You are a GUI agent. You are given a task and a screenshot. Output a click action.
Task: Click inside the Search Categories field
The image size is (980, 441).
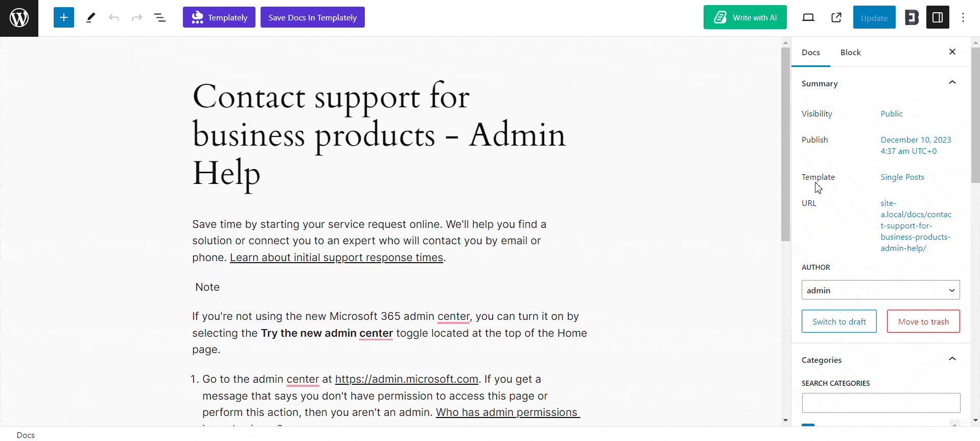[x=880, y=403]
